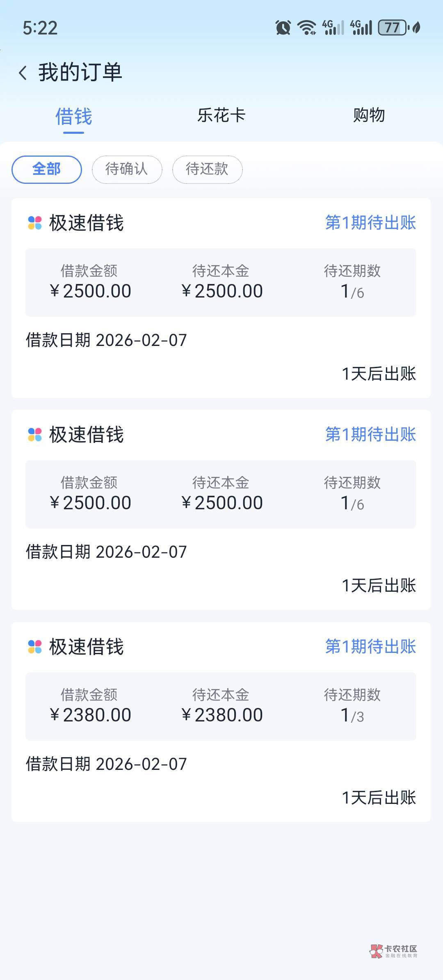Switch to the 乐花卡 tab
This screenshot has height=980, width=443.
221,115
